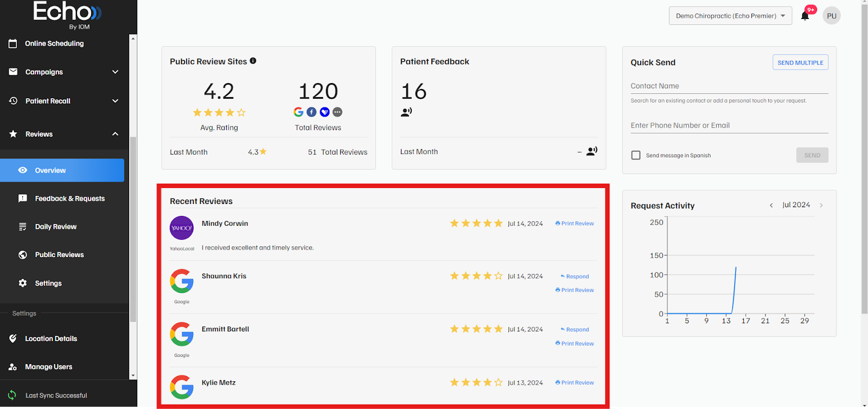
Task: Click reviewer name Kylie Metz
Action: click(x=219, y=382)
